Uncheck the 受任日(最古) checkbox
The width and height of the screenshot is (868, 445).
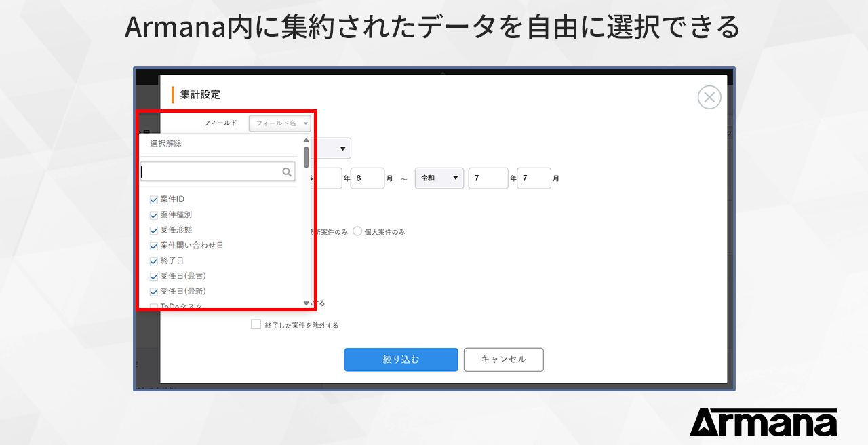point(153,276)
